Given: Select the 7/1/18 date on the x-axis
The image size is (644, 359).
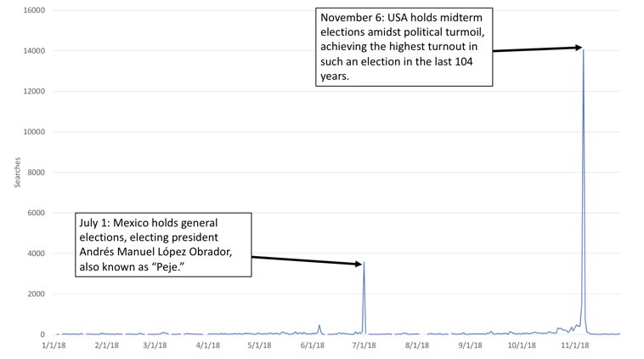Looking at the screenshot, I should pyautogui.click(x=364, y=345).
